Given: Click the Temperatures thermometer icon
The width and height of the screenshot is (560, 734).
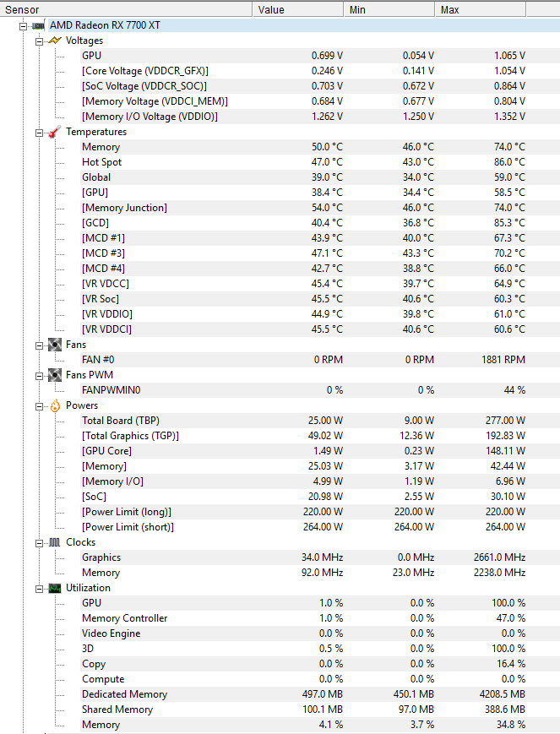Looking at the screenshot, I should click(55, 132).
